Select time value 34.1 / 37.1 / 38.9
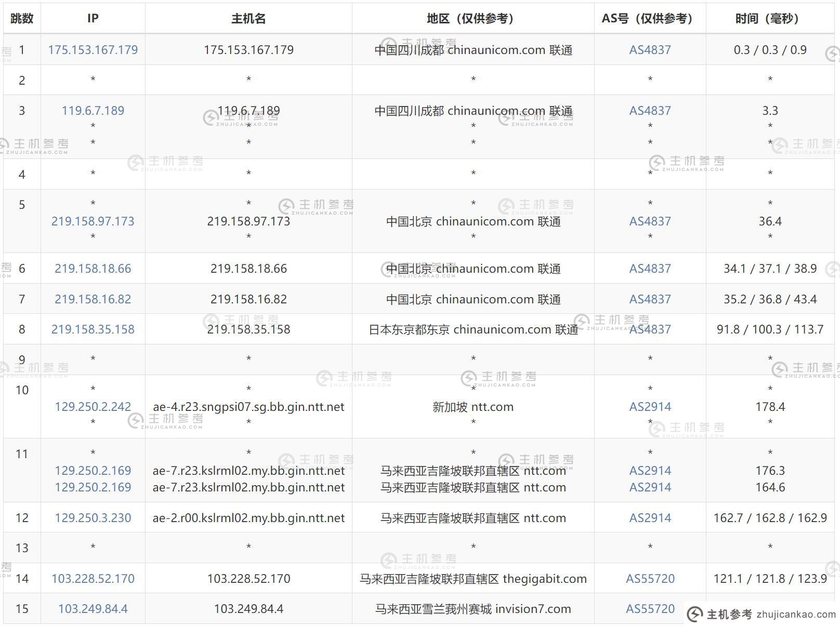The height and width of the screenshot is (627, 840). click(770, 269)
